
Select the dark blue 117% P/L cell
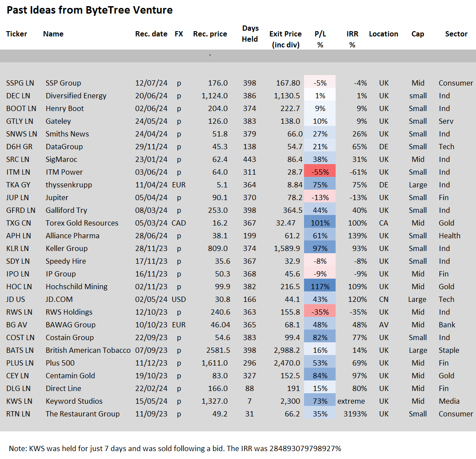[320, 287]
